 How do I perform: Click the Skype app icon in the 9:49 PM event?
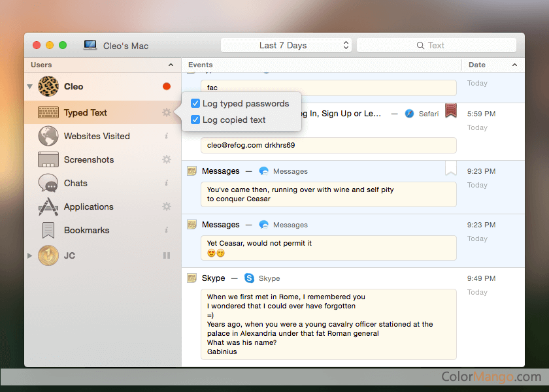pyautogui.click(x=249, y=278)
